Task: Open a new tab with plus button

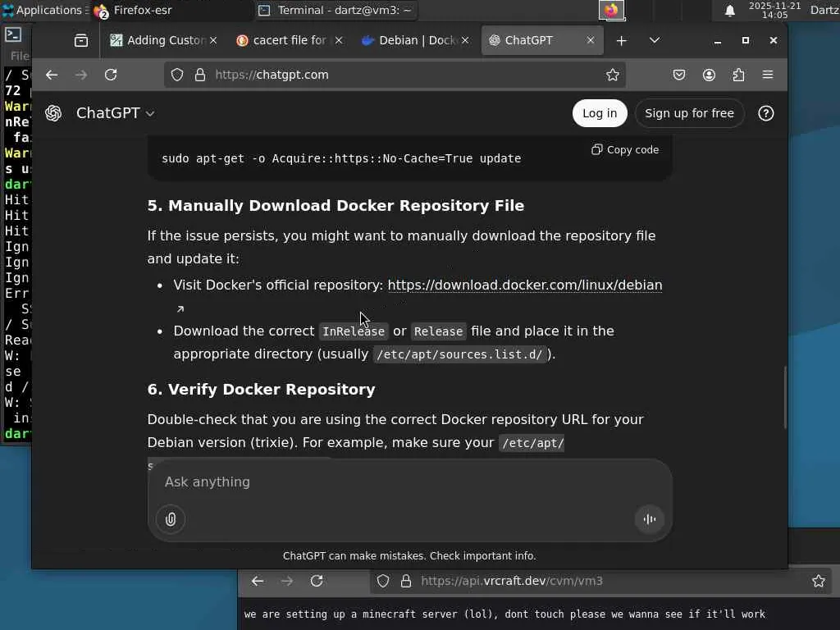Action: pos(621,41)
